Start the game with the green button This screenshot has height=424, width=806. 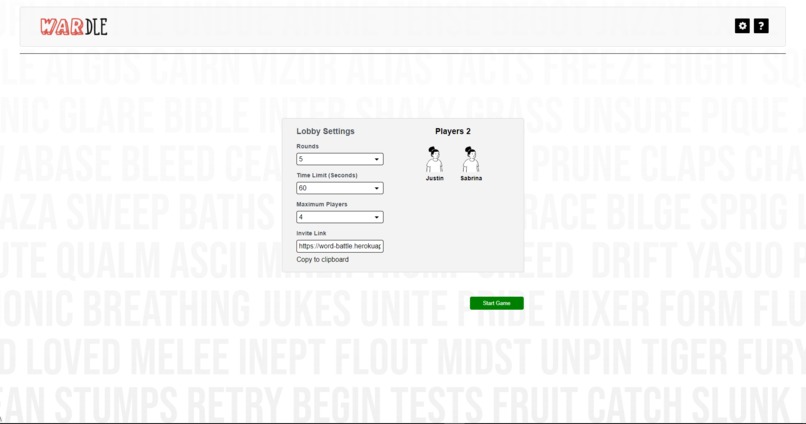tap(497, 303)
